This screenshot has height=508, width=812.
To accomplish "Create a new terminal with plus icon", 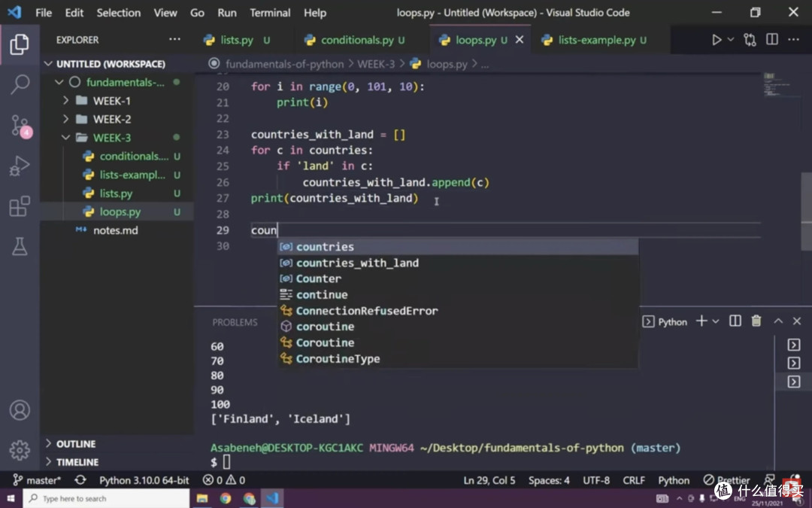I will coord(701,321).
